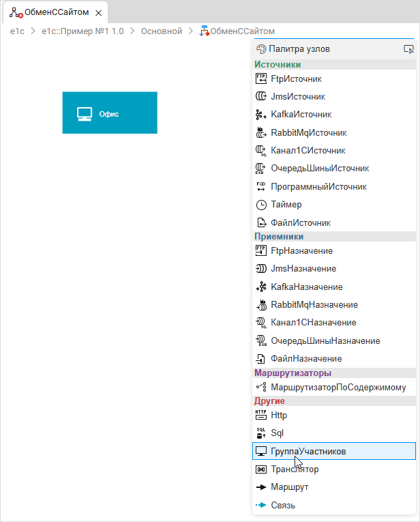Pick the KafkaИсточник icon in palette
The width and height of the screenshot is (420, 522).
coord(260,115)
